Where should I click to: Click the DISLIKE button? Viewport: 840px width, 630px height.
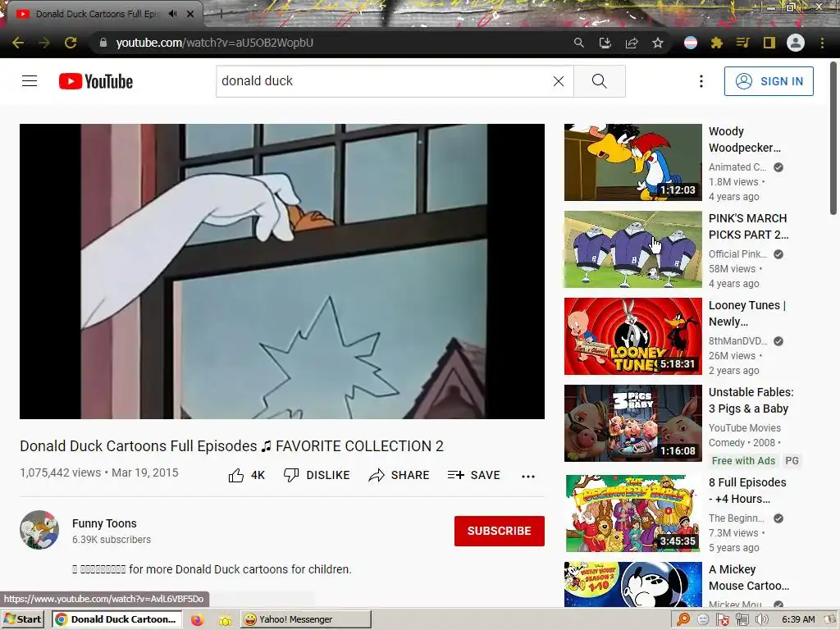tap(317, 475)
